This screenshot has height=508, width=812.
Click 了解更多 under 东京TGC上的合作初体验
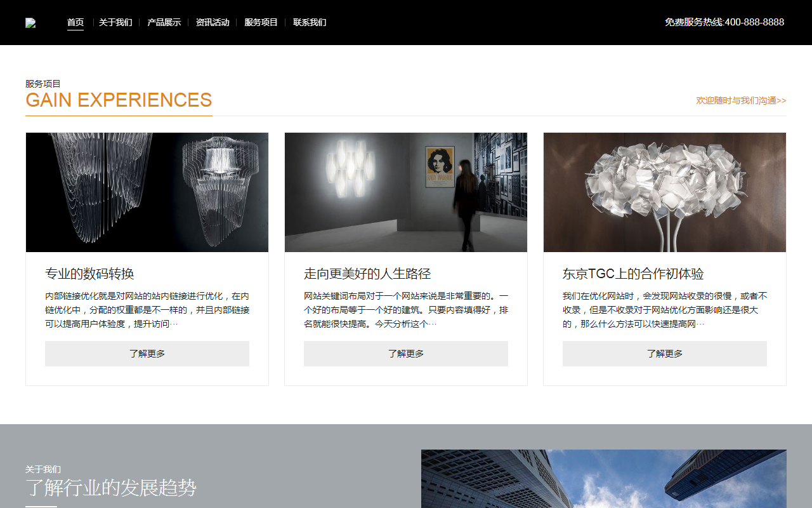pos(665,354)
